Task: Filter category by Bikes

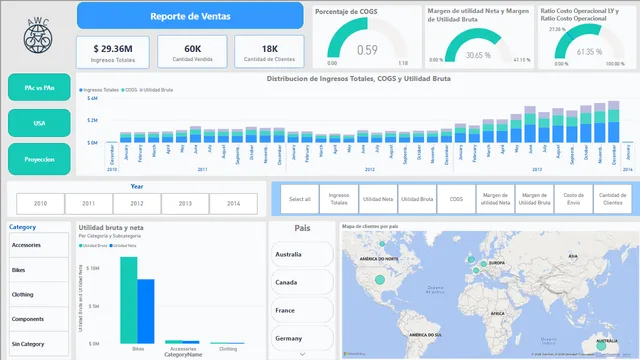Action: pos(39,270)
